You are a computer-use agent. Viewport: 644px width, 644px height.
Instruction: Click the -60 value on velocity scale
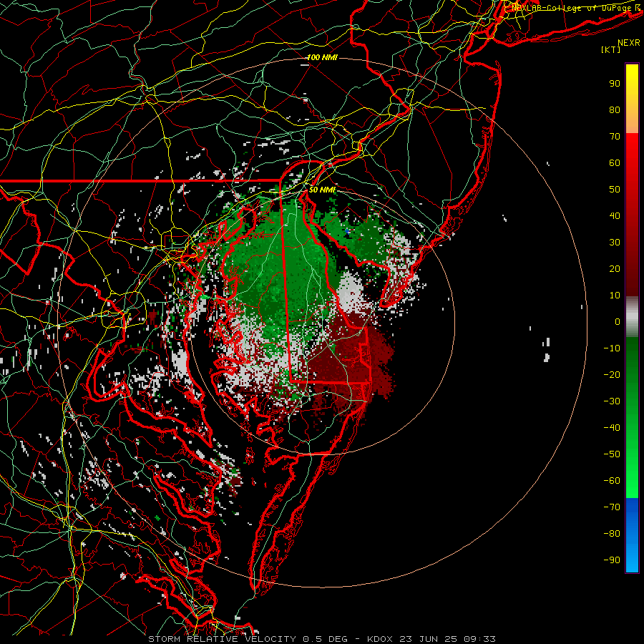612,481
